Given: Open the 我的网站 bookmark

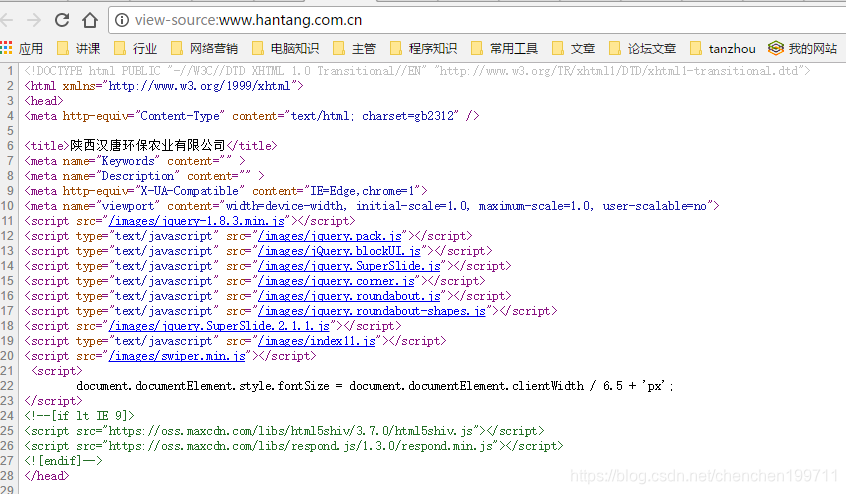Looking at the screenshot, I should pyautogui.click(x=803, y=49).
